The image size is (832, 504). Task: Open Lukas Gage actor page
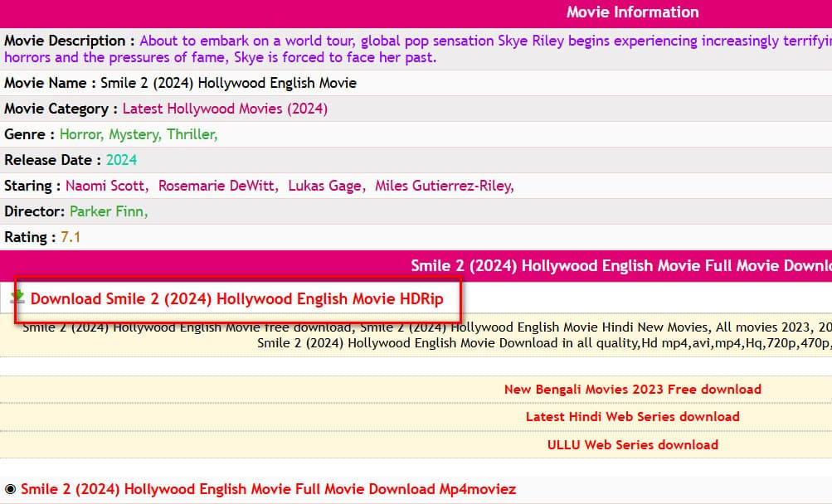coord(327,187)
